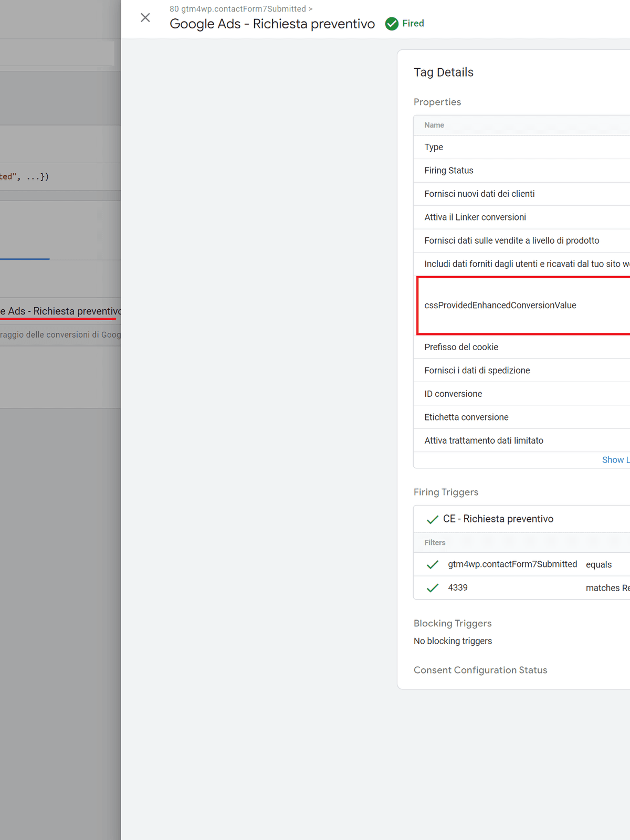
Task: Click the checkmark next to the 4339 filter
Action: (433, 588)
